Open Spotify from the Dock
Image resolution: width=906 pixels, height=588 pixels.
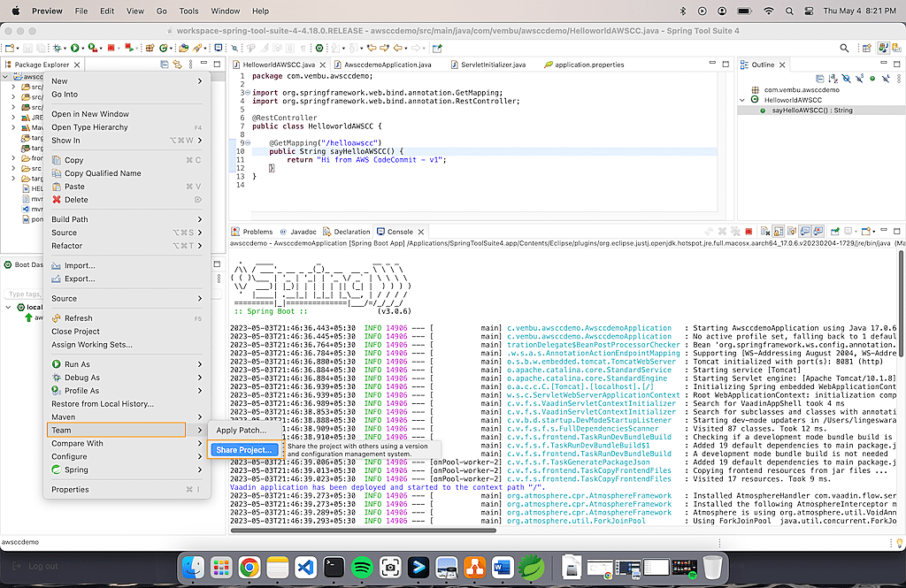[x=362, y=567]
